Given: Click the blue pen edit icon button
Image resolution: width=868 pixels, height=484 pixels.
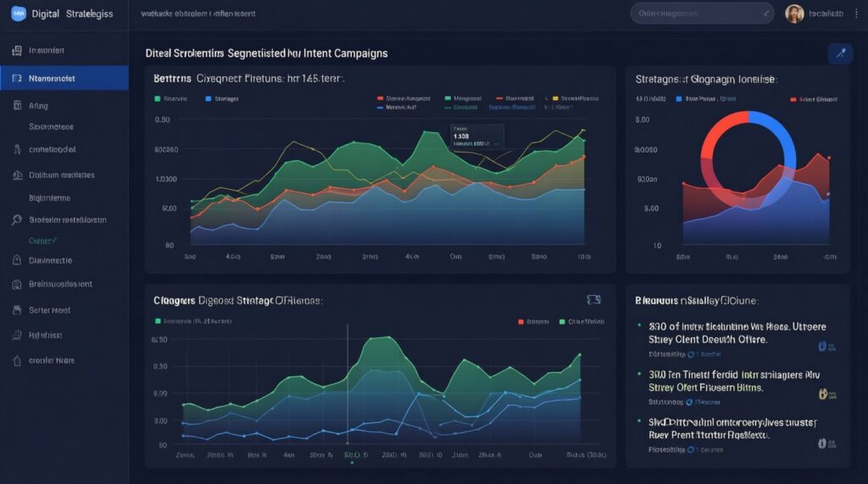Looking at the screenshot, I should [839, 53].
